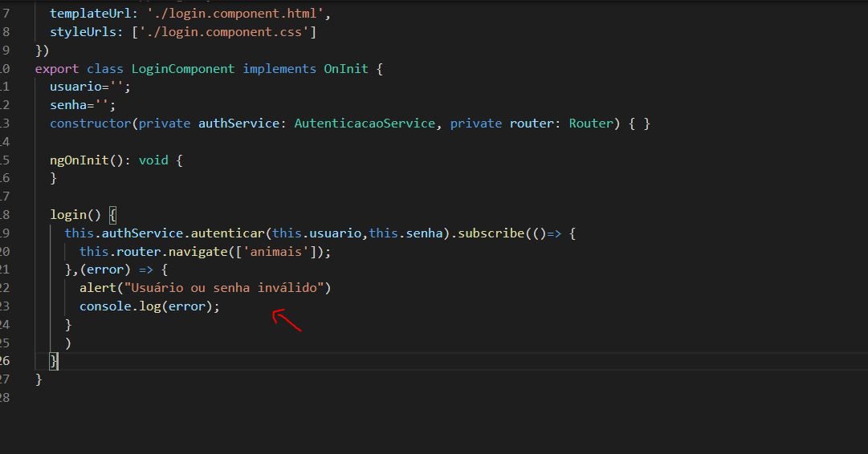This screenshot has width=868, height=454.
Task: Click the console.log(error) statement
Action: point(149,306)
